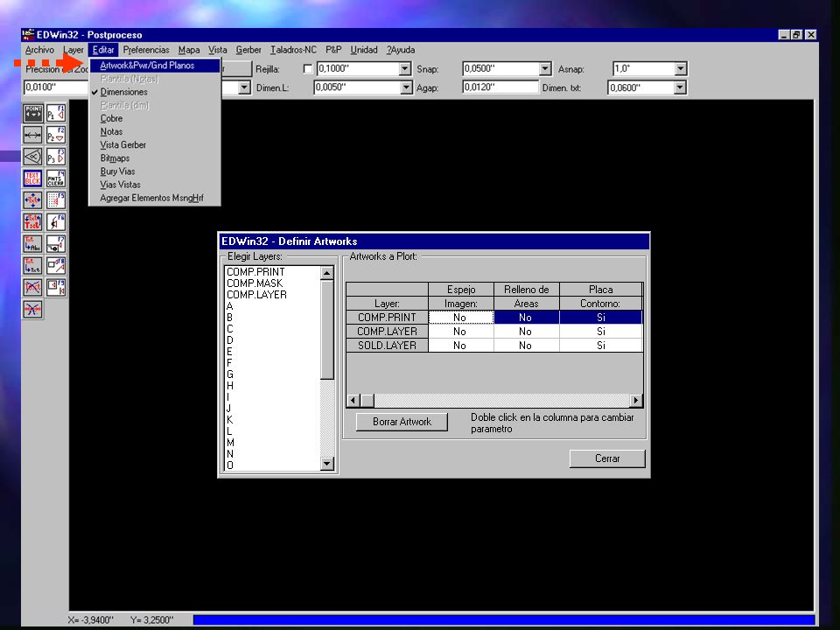
Task: Select the Txt to Abc tool
Action: pos(32,244)
